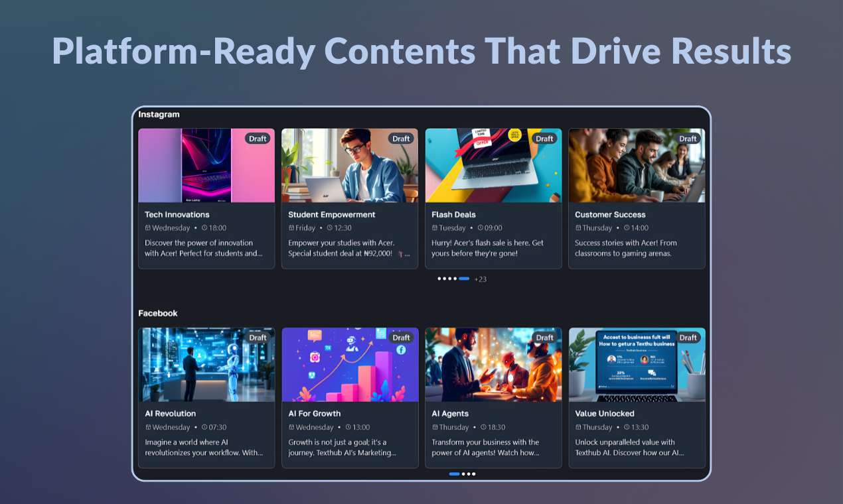Go to the Facebook section heading
The image size is (843, 504).
click(158, 313)
